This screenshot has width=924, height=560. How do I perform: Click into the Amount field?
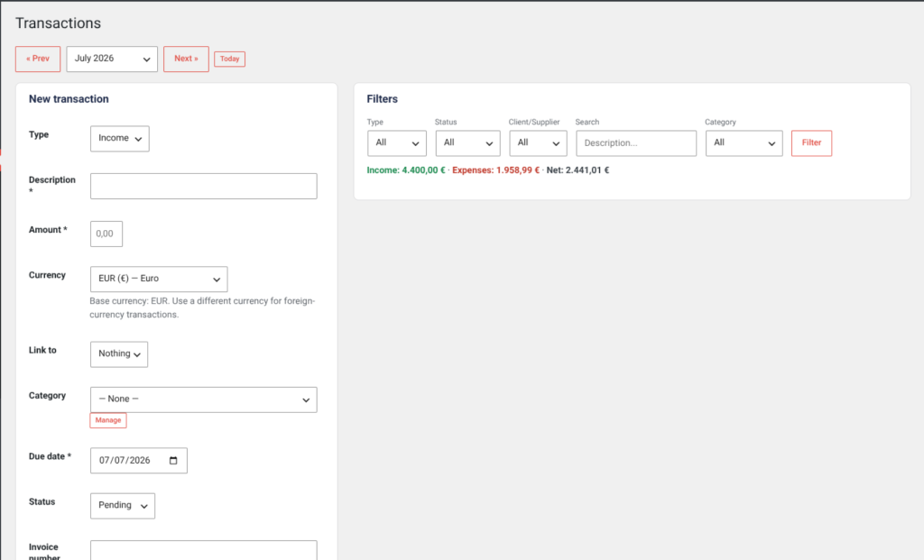(x=106, y=234)
